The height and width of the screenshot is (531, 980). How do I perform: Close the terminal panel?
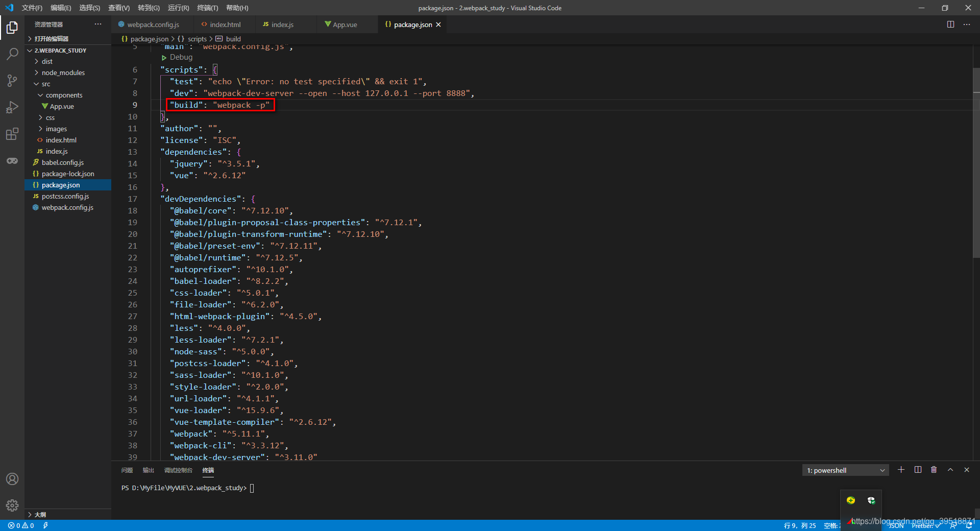[967, 470]
